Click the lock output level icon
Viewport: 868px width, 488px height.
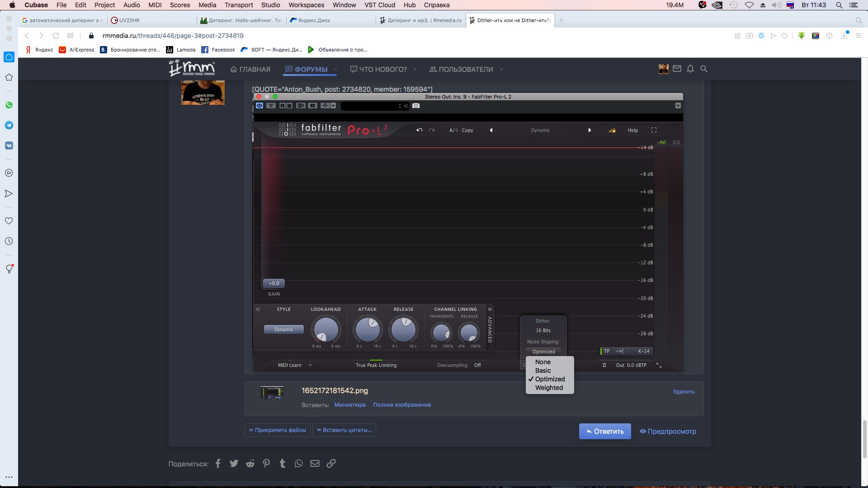pyautogui.click(x=612, y=130)
